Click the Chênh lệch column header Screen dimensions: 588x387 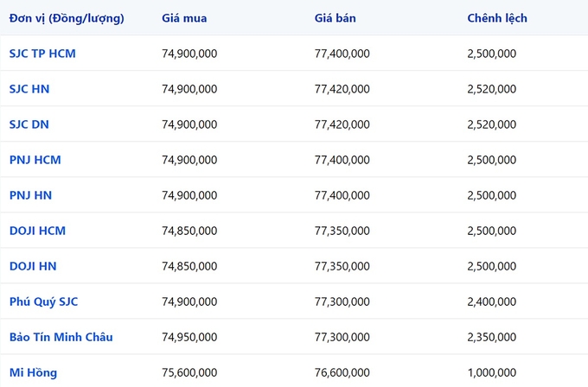[x=497, y=18]
